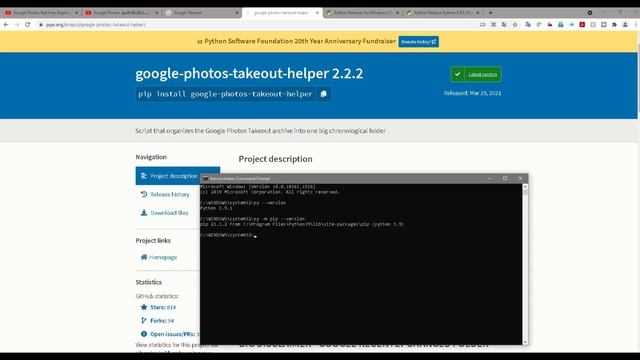Click the Donate today button
640x360 pixels.
click(419, 42)
